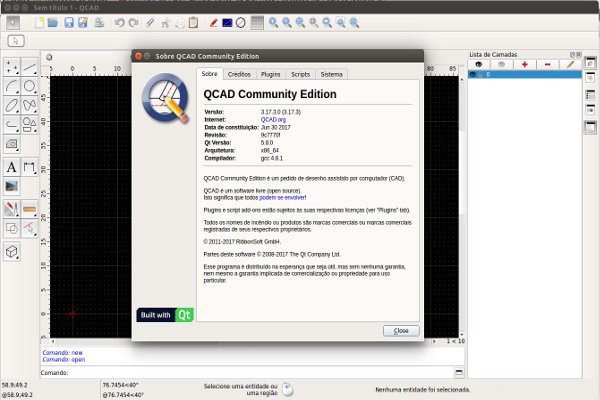Select the Point drawing tool
This screenshot has height=400, width=600.
[12, 67]
